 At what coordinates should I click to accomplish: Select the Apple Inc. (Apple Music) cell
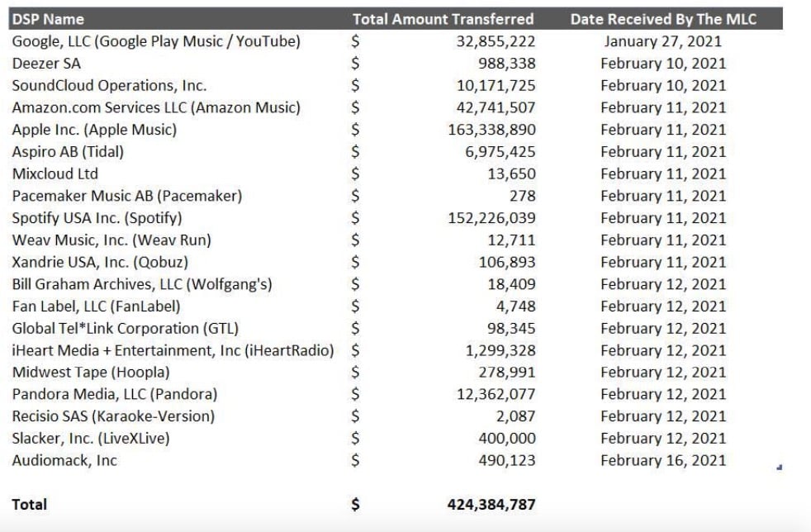pos(94,130)
